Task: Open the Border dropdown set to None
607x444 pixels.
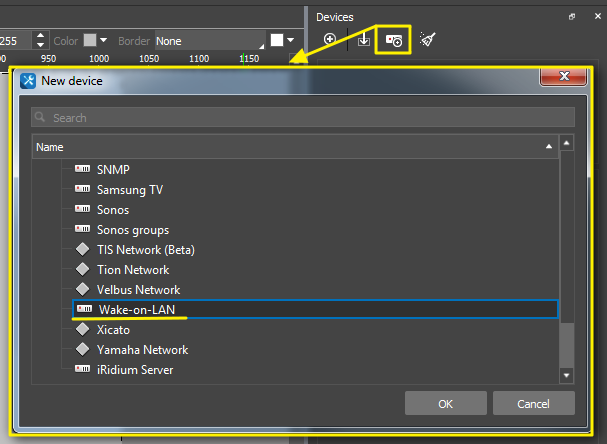Action: point(208,41)
